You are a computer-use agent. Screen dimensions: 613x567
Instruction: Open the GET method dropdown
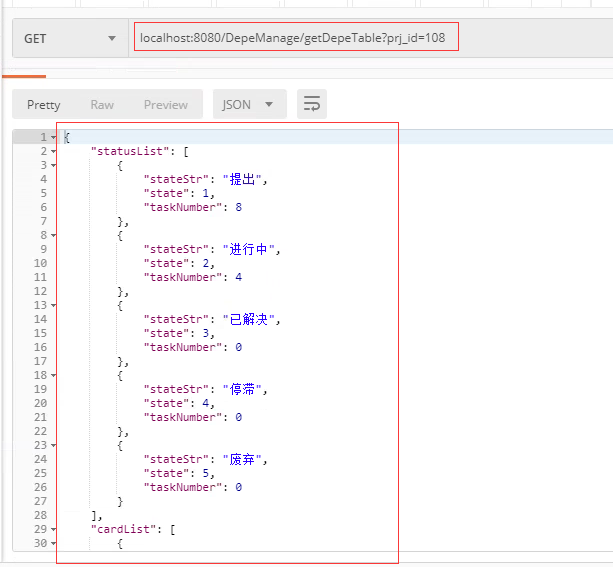[70, 38]
